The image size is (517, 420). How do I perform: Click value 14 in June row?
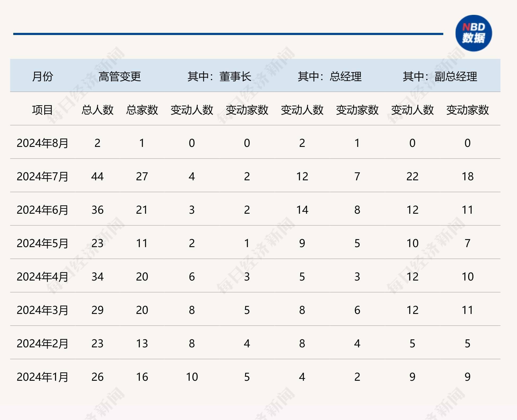pyautogui.click(x=302, y=210)
